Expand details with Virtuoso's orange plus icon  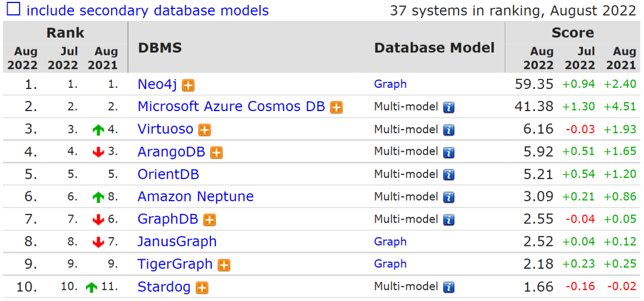205,130
